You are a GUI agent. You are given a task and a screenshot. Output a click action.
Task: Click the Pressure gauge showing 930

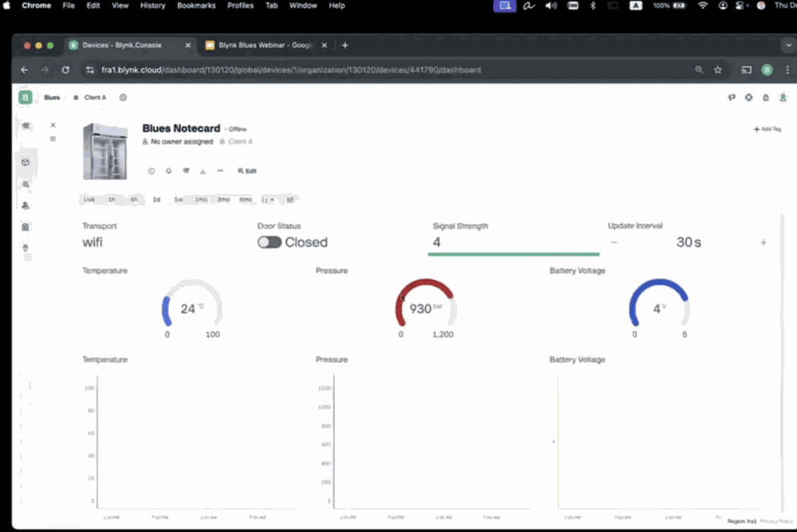pyautogui.click(x=425, y=304)
